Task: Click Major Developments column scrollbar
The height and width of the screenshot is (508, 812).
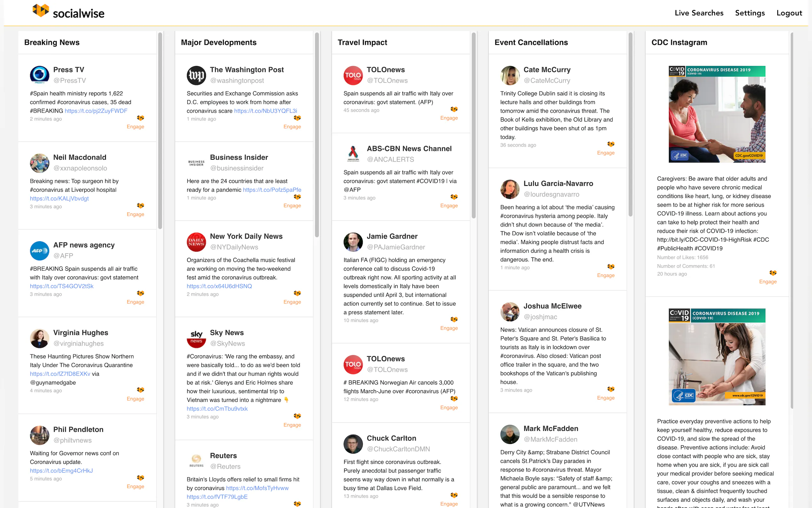Action: [317, 135]
